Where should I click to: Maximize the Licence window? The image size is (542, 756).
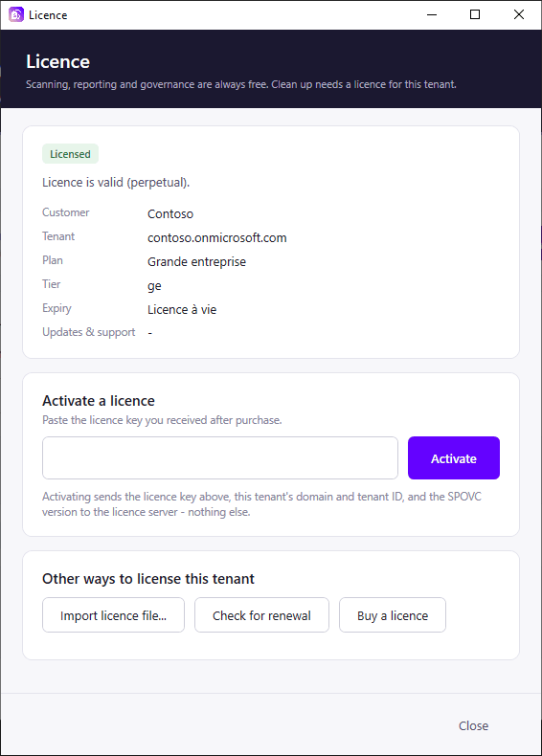click(475, 15)
